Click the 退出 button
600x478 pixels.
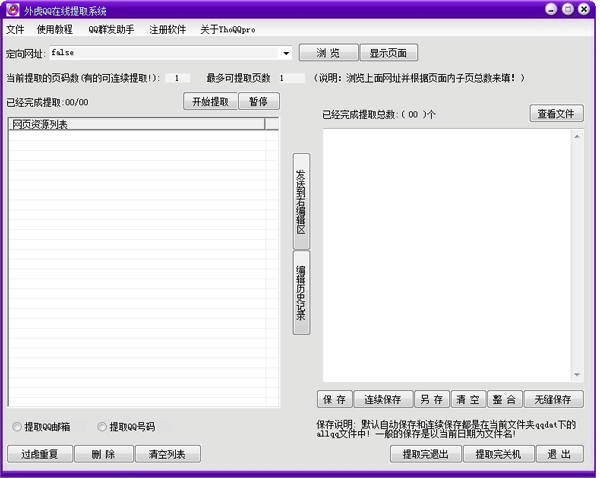pyautogui.click(x=560, y=454)
